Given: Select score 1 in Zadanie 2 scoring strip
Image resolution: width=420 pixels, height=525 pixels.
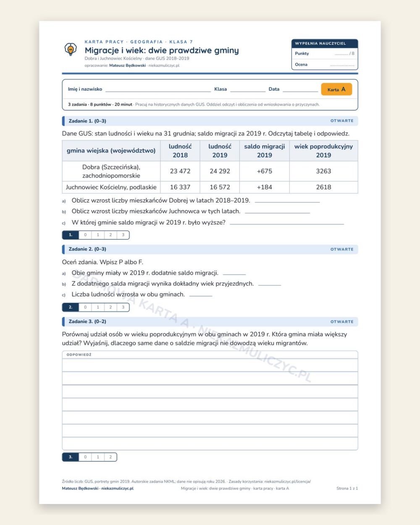Looking at the screenshot, I should 98,307.
